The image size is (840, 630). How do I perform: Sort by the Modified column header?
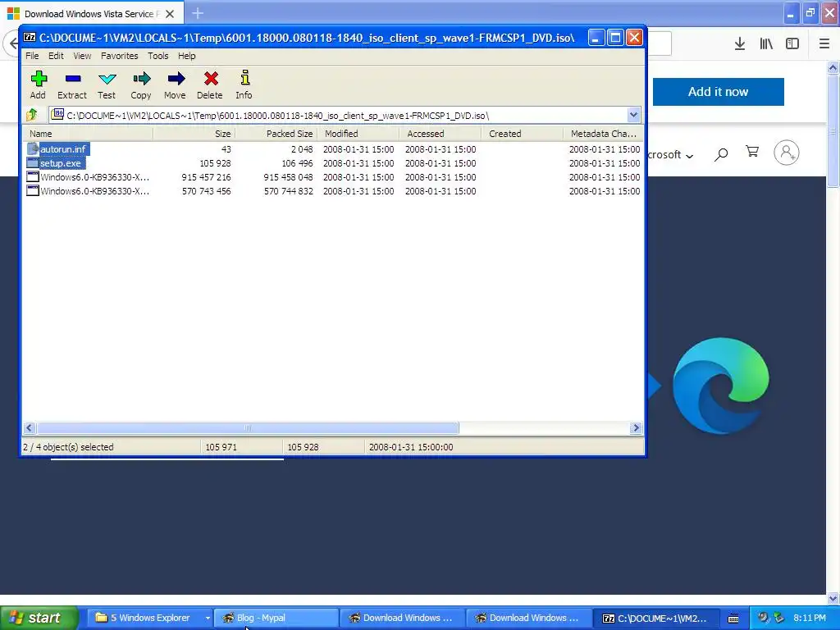[x=358, y=134]
